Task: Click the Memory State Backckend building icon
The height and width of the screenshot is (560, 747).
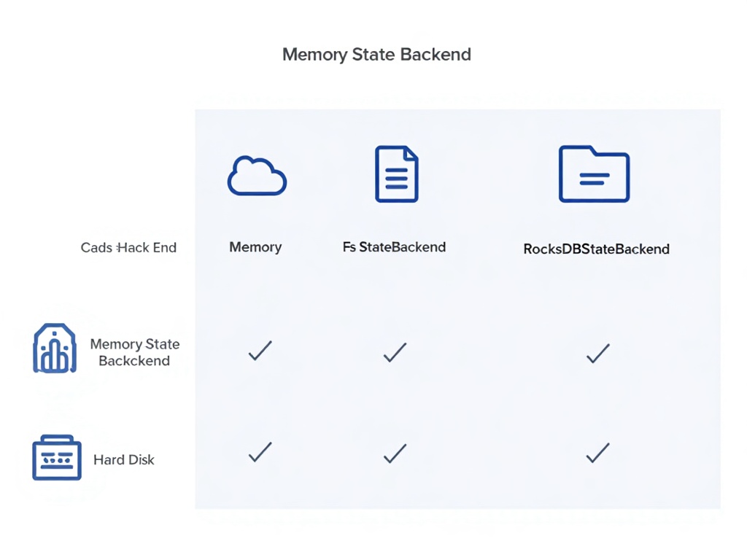Action: point(55,348)
